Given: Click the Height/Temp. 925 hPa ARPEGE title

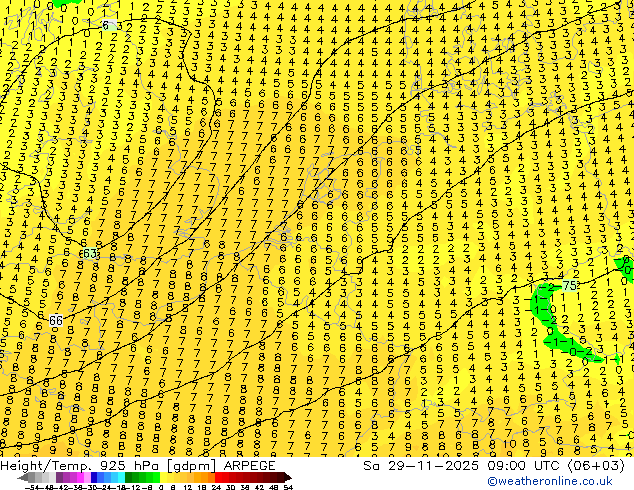Looking at the screenshot, I should [138, 465].
